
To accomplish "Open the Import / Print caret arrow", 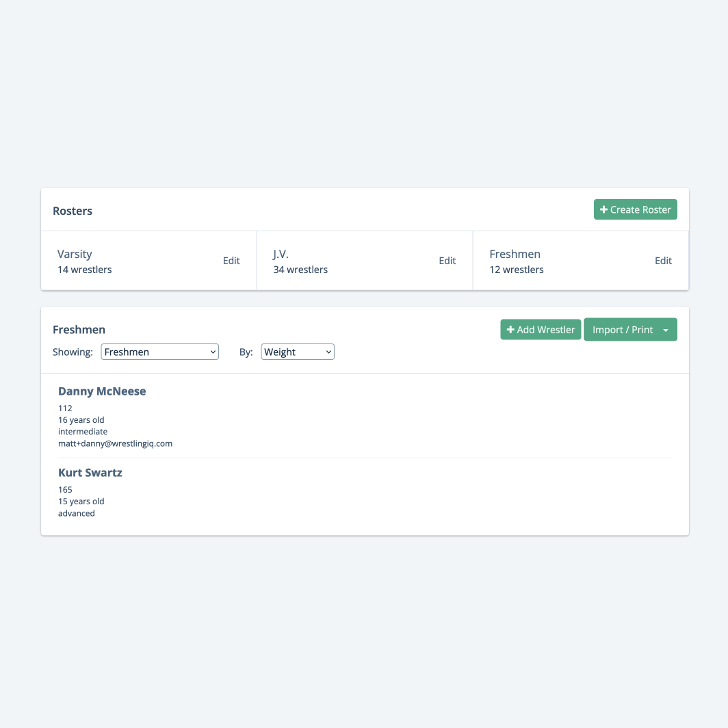I will [x=666, y=330].
